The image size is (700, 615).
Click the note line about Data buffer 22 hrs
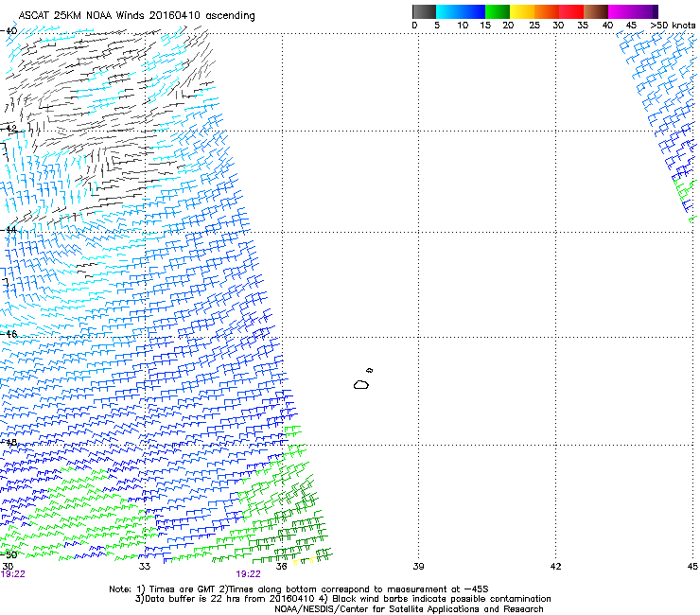tap(342, 599)
